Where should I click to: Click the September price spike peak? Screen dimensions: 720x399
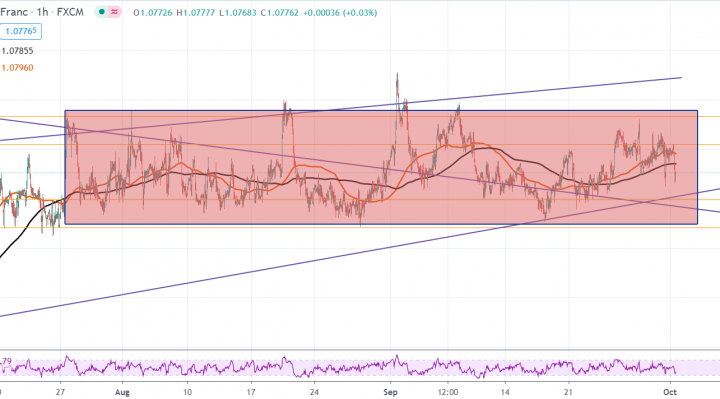point(397,73)
